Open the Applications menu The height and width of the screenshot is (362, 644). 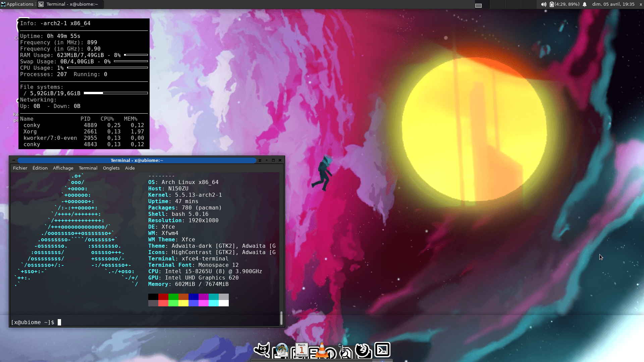pyautogui.click(x=17, y=4)
